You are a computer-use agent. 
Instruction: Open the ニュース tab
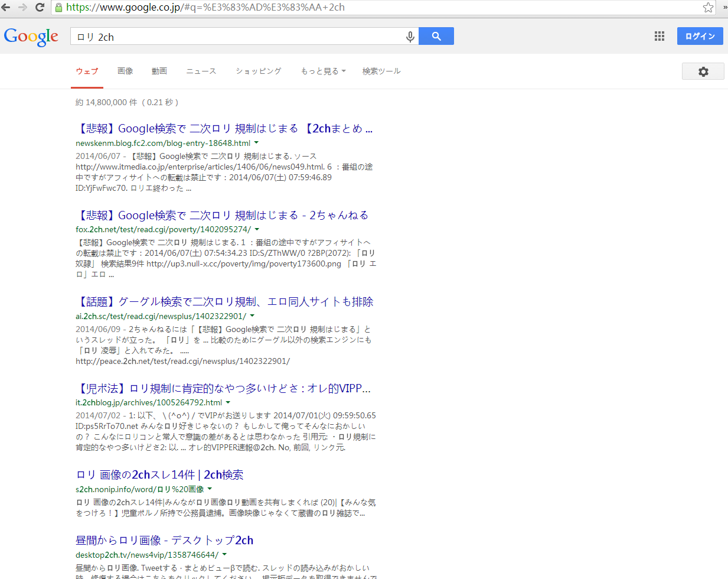(x=201, y=71)
